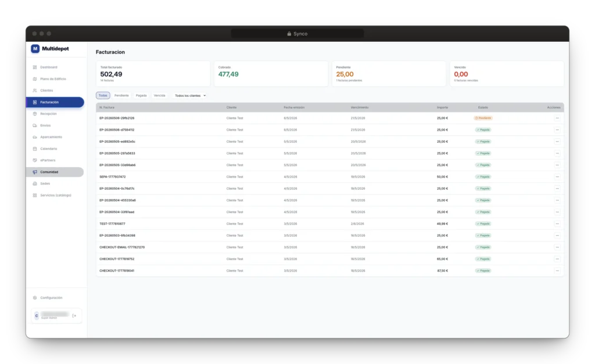This screenshot has height=364, width=595.
Task: Go to the Envíos truck icon
Action: click(x=35, y=125)
